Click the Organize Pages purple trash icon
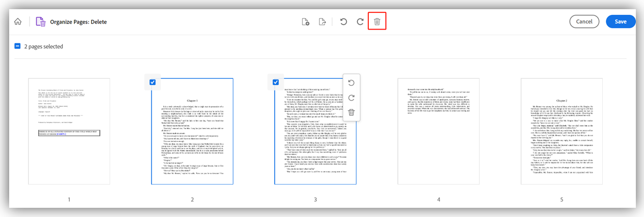This screenshot has width=644, height=217. click(x=40, y=21)
